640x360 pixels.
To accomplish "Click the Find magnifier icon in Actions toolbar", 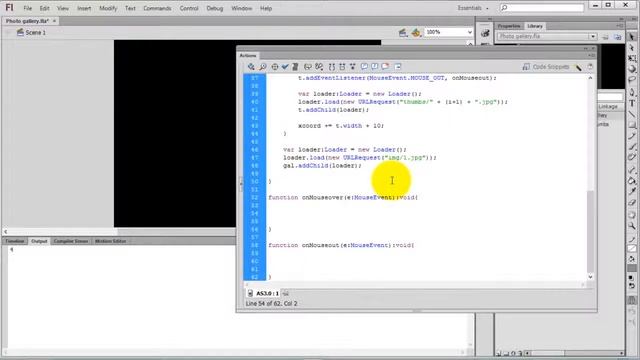I will coord(263,67).
